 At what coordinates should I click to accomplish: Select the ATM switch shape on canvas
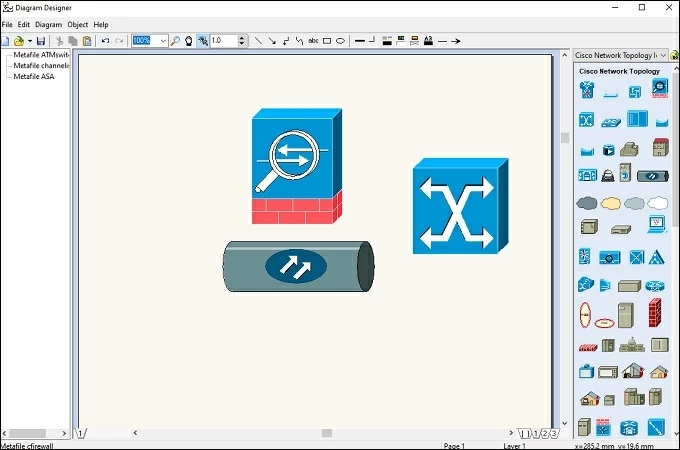coord(460,205)
